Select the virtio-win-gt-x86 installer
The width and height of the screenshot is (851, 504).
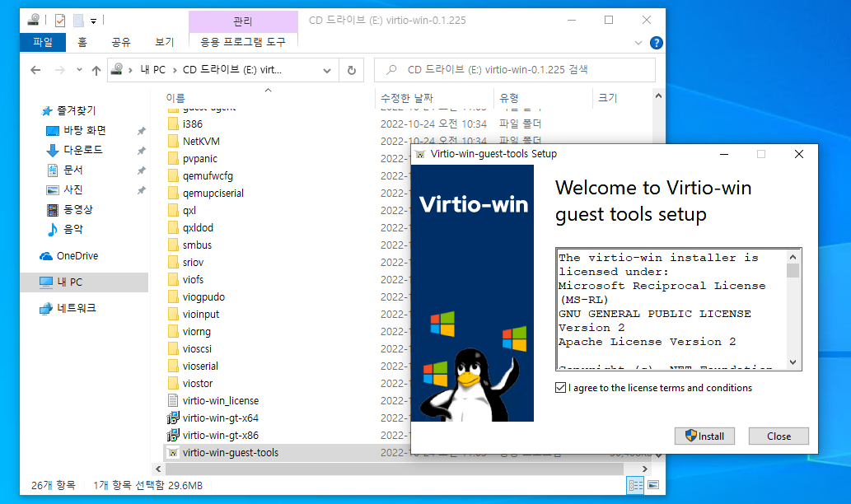(220, 436)
